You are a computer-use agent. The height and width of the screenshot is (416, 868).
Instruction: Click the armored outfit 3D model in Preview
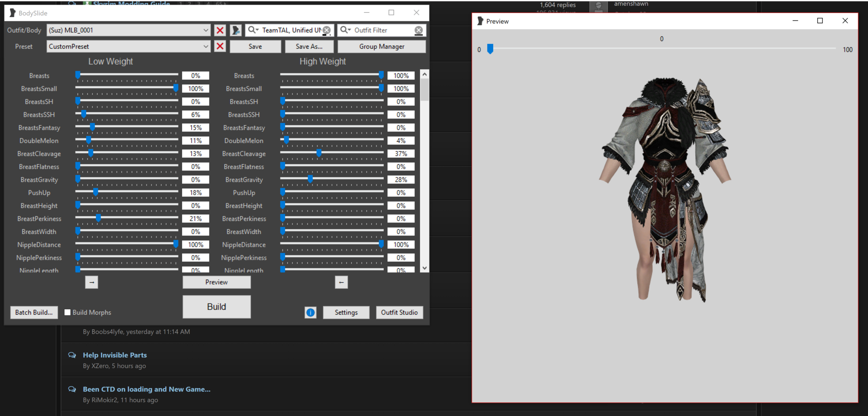[x=665, y=190]
